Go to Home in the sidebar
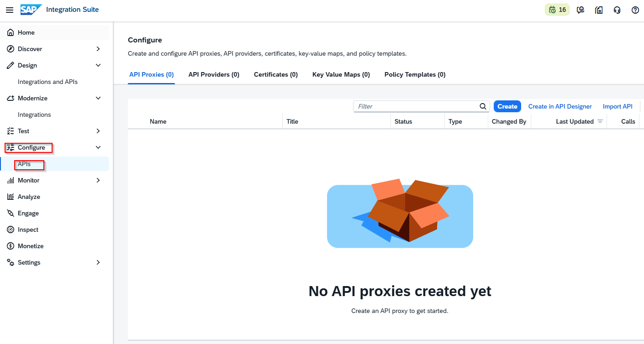 [55, 32]
